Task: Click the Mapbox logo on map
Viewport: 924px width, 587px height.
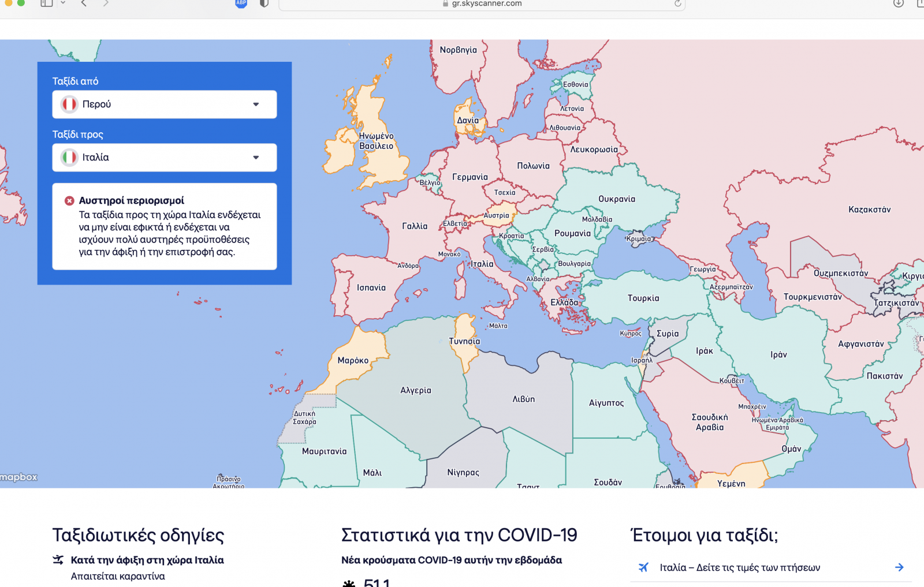Action: [x=19, y=477]
